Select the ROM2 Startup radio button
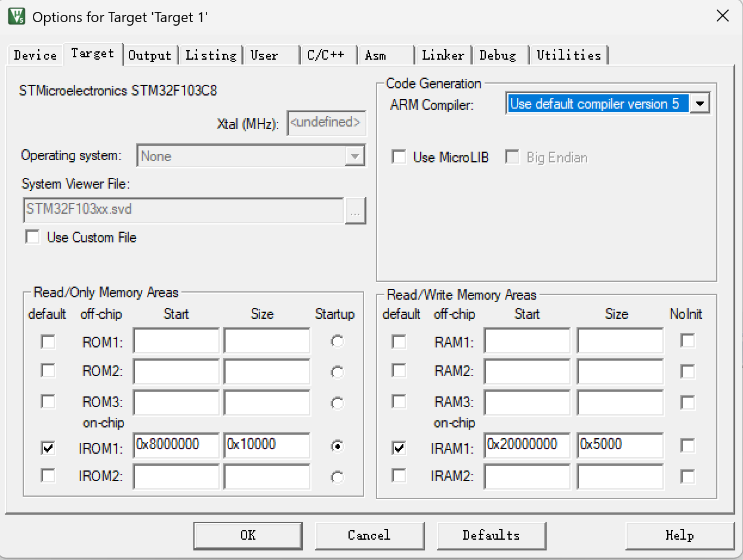This screenshot has height=560, width=743. coord(337,373)
